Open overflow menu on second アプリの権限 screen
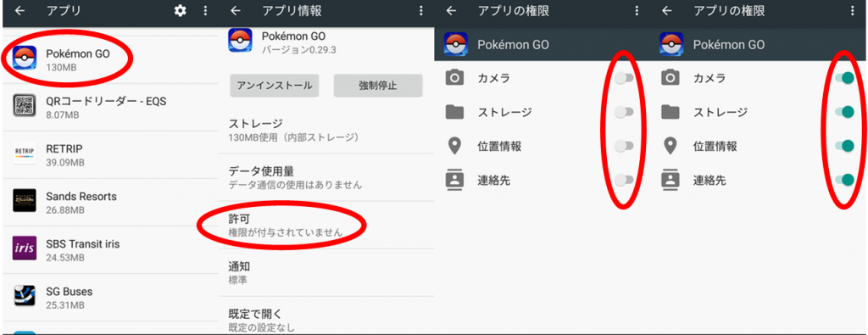This screenshot has width=868, height=335. tap(853, 10)
